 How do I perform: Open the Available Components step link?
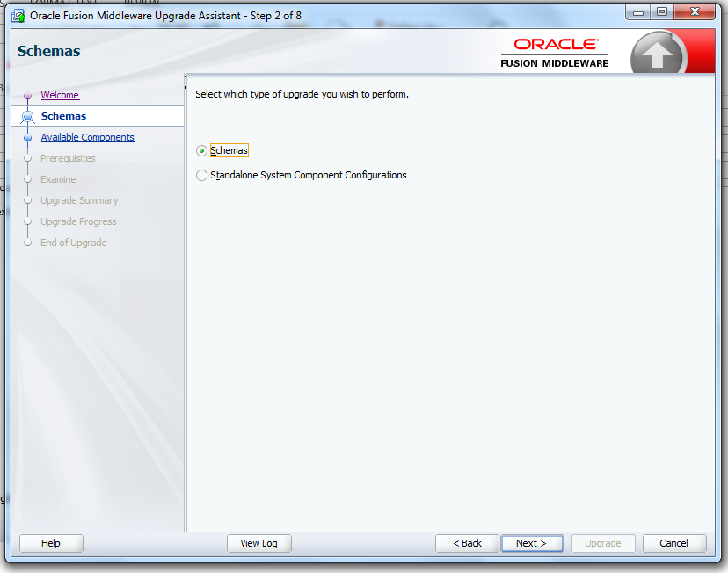88,137
